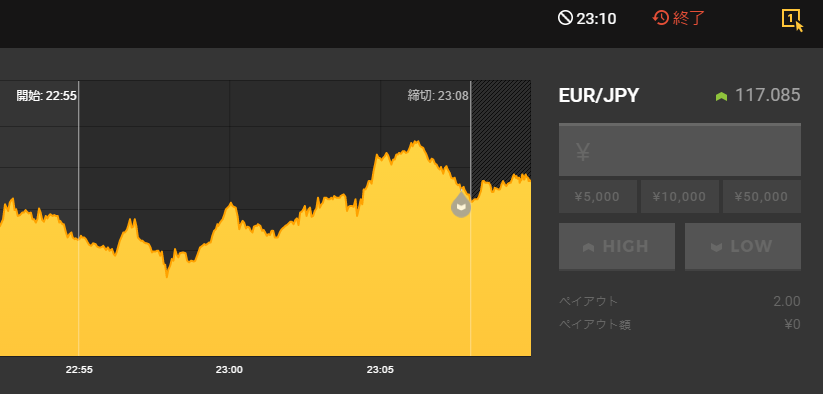Click the up arrow icon in HIGH button
Viewport: 823px width, 394px height.
click(588, 247)
